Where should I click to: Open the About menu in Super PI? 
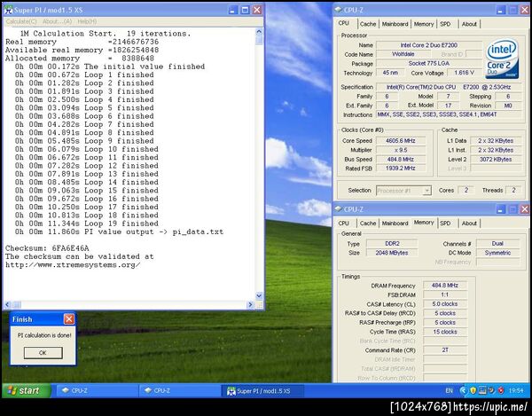(x=57, y=21)
